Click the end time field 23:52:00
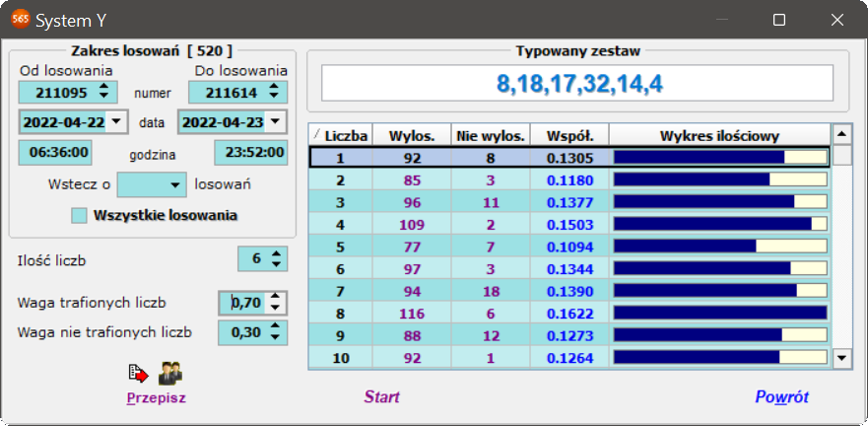868x426 pixels. (251, 153)
